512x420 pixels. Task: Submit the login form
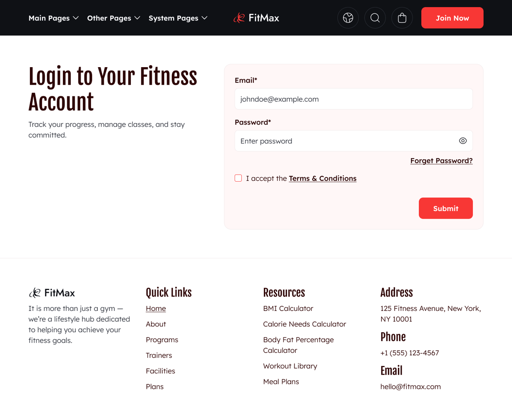click(x=446, y=208)
